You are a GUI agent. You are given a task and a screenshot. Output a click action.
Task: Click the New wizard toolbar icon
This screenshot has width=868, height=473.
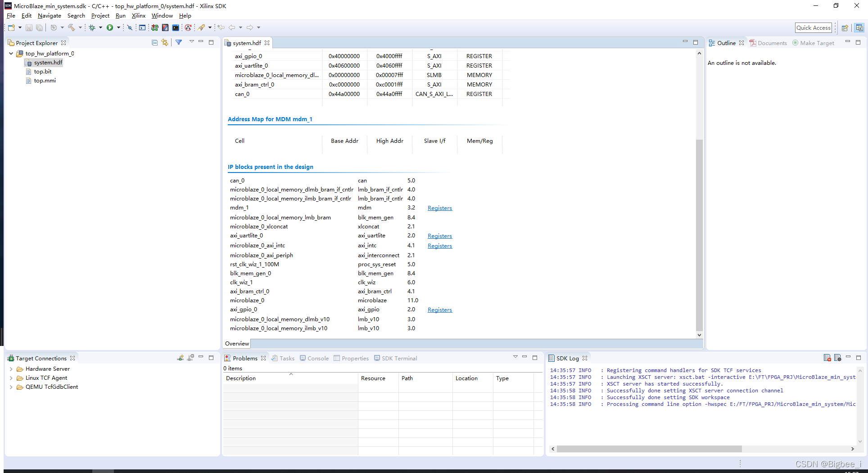(11, 27)
